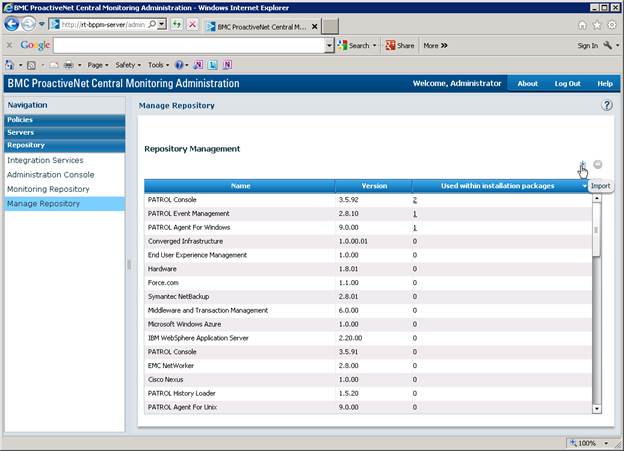Click the Google toolbar Share button
This screenshot has width=624, height=451.
[x=400, y=45]
